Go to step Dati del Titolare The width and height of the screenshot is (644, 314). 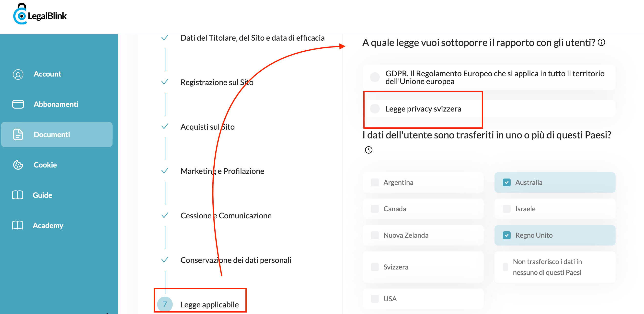pyautogui.click(x=253, y=38)
